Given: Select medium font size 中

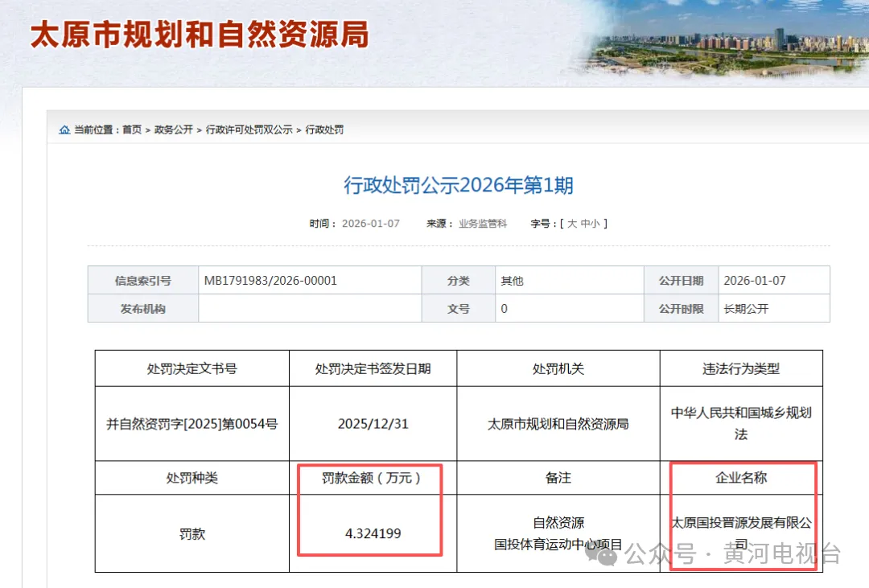Looking at the screenshot, I should (x=585, y=224).
